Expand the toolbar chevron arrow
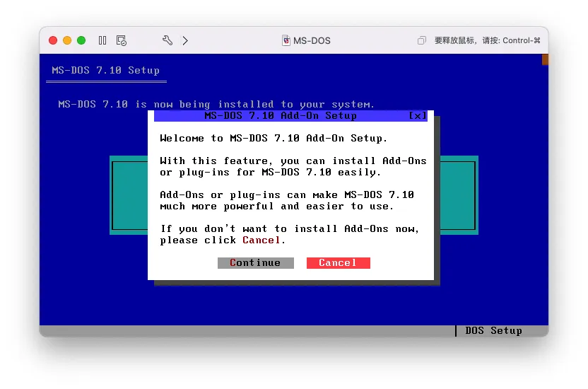Viewport: 588px width, 389px height. [185, 40]
